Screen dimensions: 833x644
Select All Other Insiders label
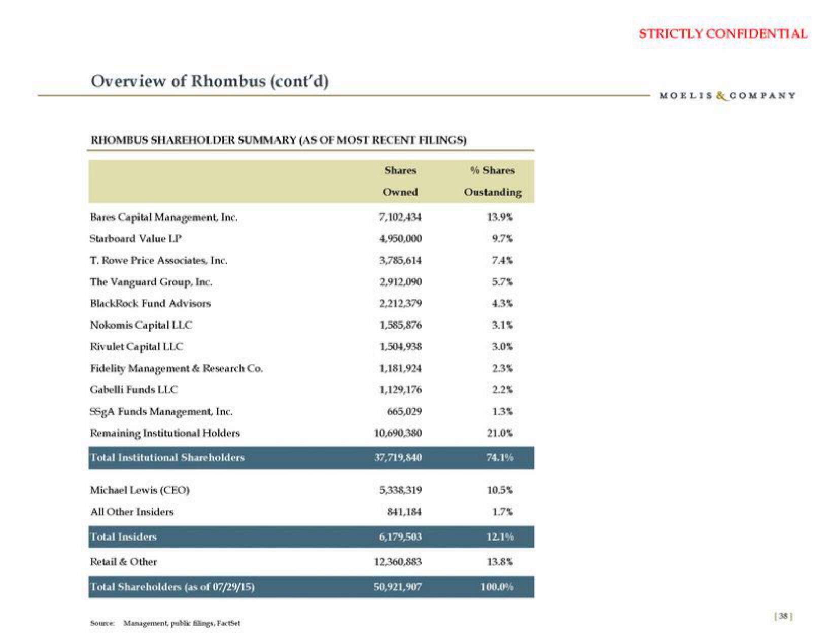pos(131,512)
